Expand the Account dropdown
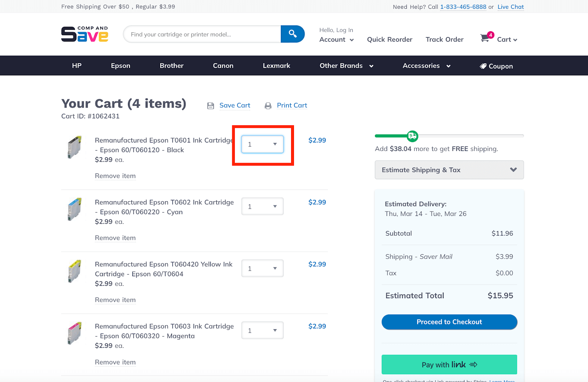Image resolution: width=588 pixels, height=382 pixels. pos(336,39)
